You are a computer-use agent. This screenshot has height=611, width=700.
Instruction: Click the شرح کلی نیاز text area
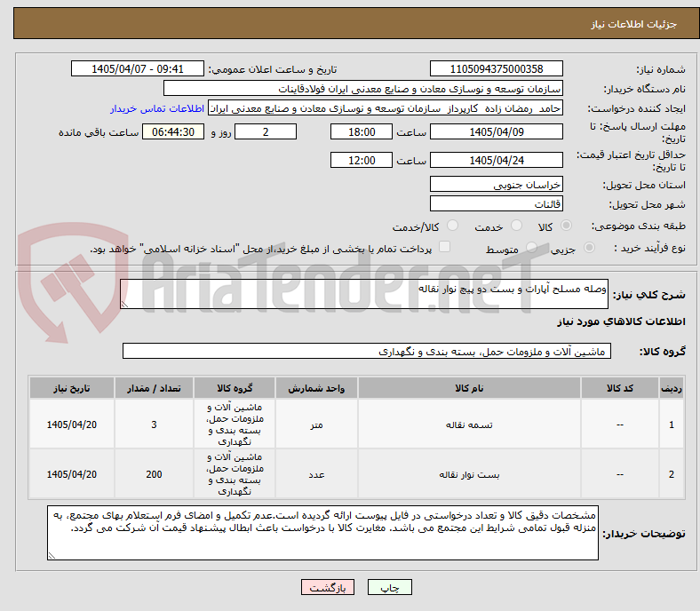(364, 294)
